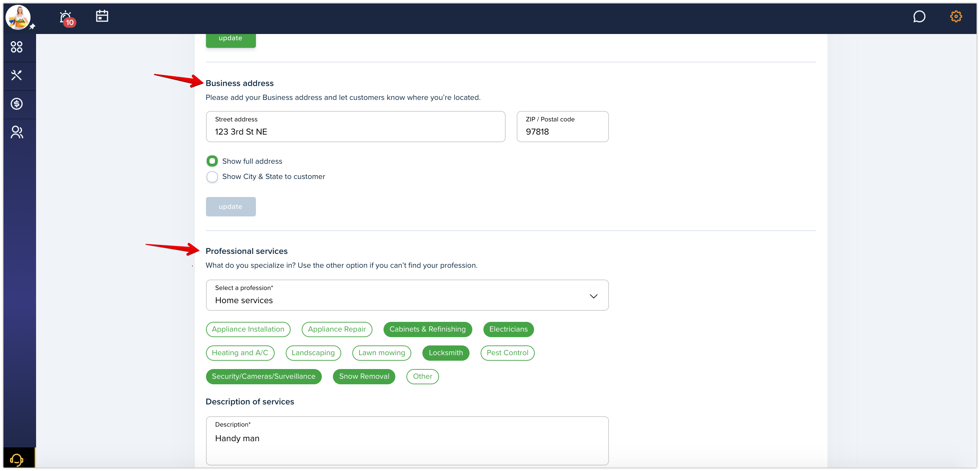Open the settings gear icon

coord(956,16)
